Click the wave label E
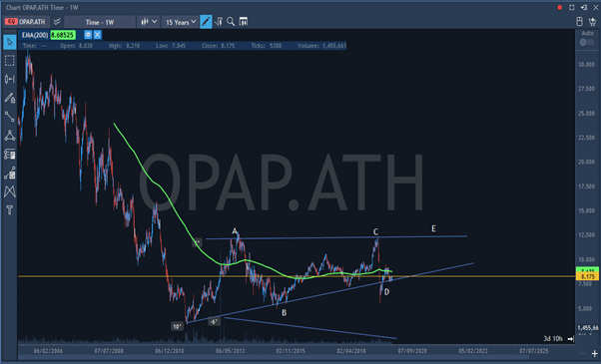Image resolution: width=601 pixels, height=364 pixels. click(x=433, y=228)
